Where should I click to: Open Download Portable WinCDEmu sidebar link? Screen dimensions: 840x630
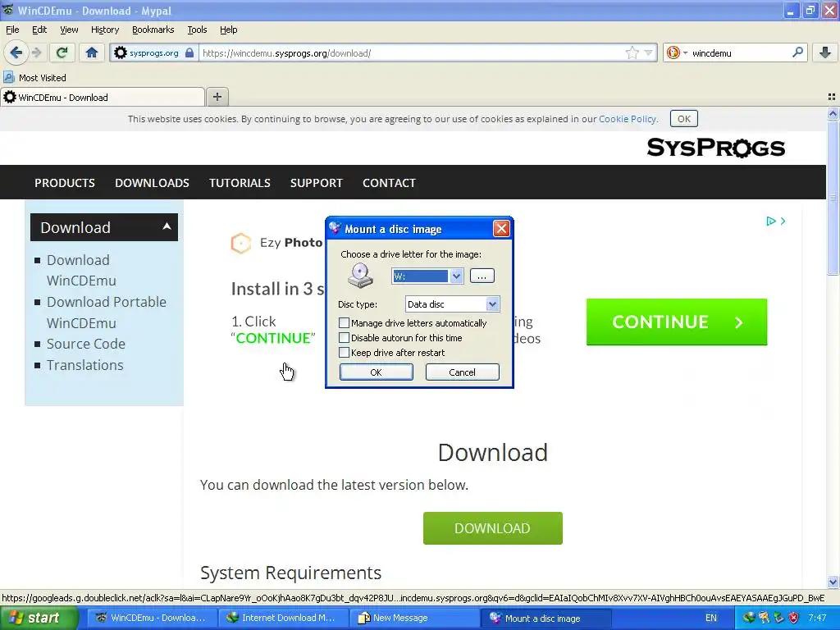click(107, 313)
